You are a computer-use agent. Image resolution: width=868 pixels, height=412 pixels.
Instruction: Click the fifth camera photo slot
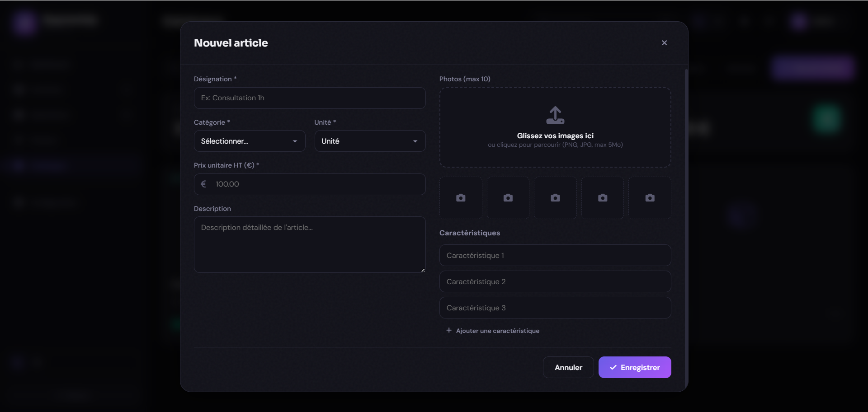(650, 198)
